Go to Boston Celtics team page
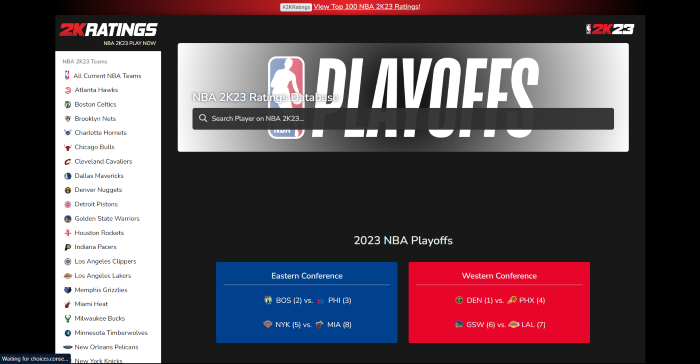The width and height of the screenshot is (700, 364). pos(96,105)
